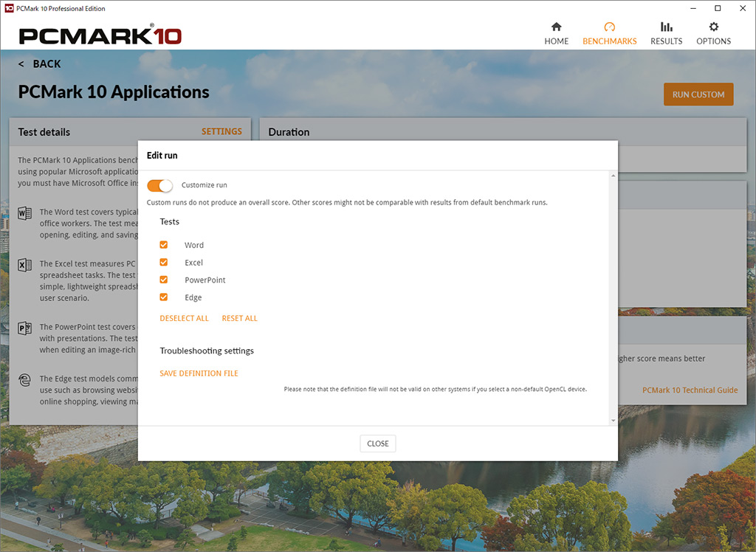The image size is (756, 552).
Task: Click the PCMark 10 title bar app icon
Action: click(9, 8)
